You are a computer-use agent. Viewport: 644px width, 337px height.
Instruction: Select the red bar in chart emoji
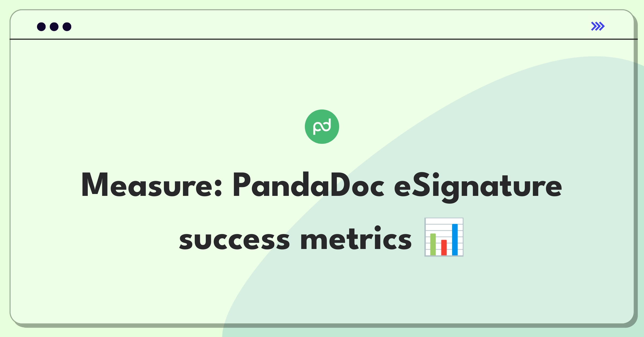coord(444,247)
